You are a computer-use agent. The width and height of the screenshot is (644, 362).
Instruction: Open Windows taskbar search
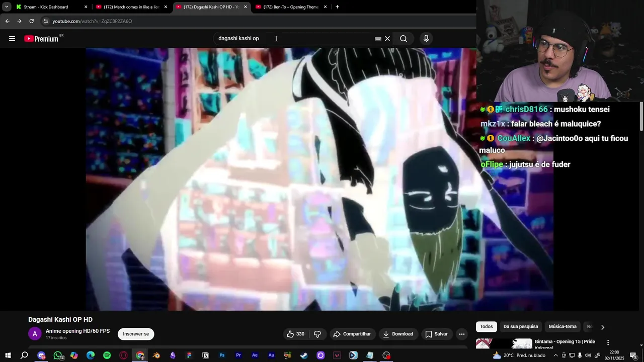(x=24, y=355)
